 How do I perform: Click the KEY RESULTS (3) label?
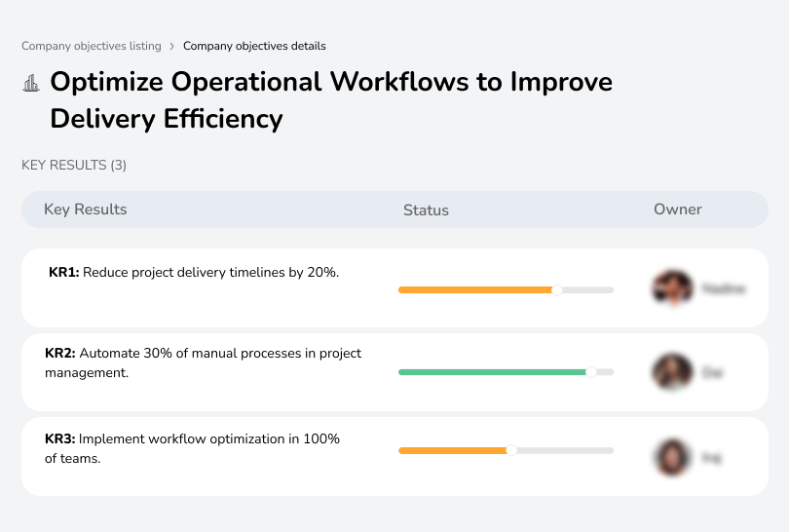(x=74, y=165)
